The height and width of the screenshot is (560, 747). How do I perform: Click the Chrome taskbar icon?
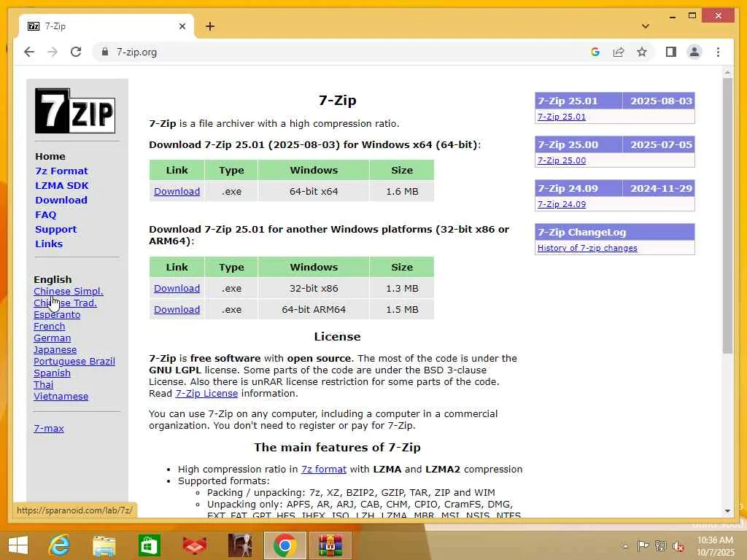[x=285, y=545]
